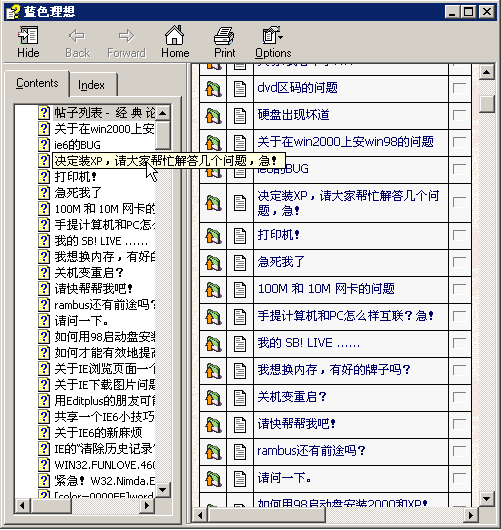Select WIN32.FUNLOVE.460 tree item
Image resolution: width=501 pixels, height=530 pixels.
point(105,465)
